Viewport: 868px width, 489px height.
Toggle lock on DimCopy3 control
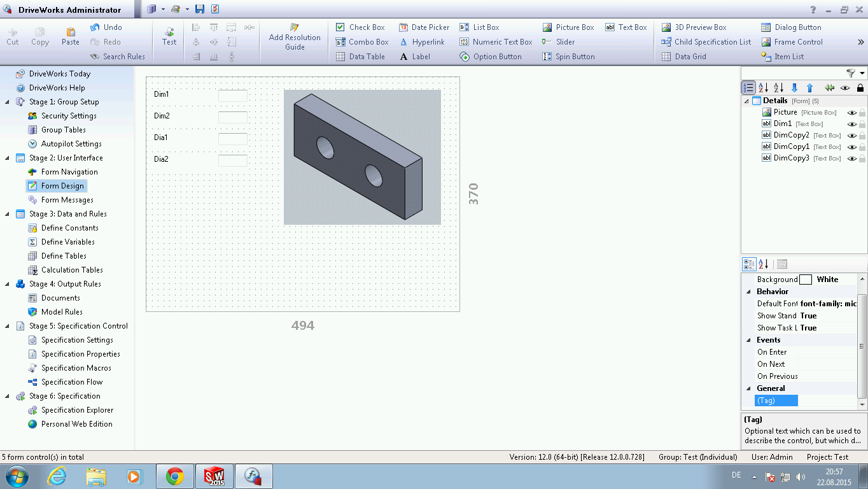862,159
